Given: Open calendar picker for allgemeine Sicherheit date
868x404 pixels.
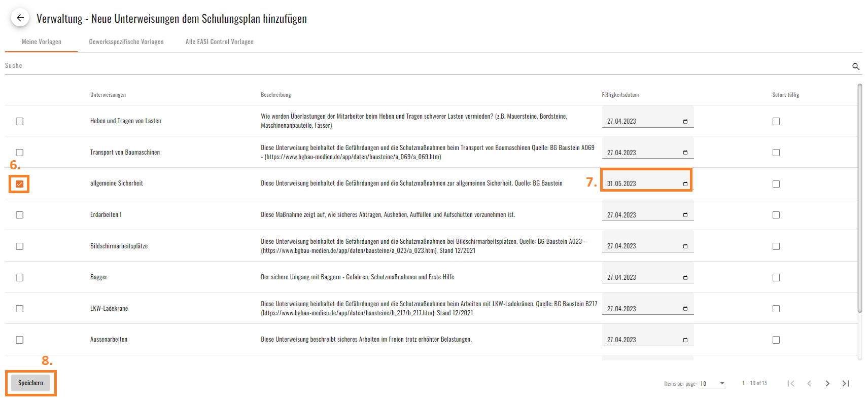Looking at the screenshot, I should tap(685, 184).
